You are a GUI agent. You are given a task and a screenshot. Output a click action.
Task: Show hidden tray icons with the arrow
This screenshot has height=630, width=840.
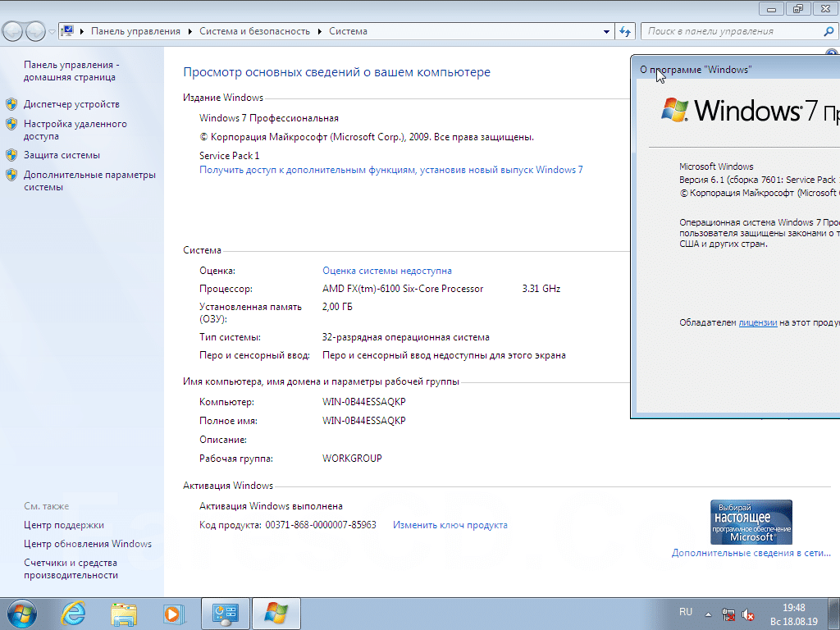[x=708, y=614]
